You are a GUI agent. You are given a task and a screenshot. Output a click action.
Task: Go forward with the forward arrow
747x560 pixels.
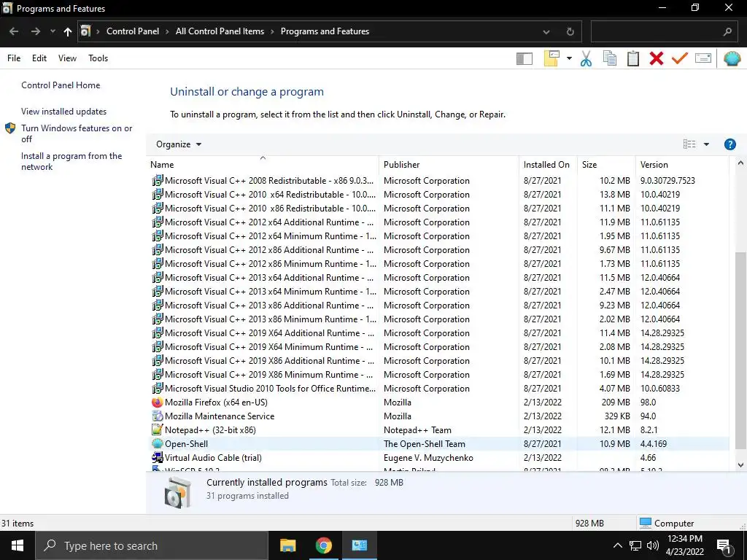pyautogui.click(x=36, y=31)
